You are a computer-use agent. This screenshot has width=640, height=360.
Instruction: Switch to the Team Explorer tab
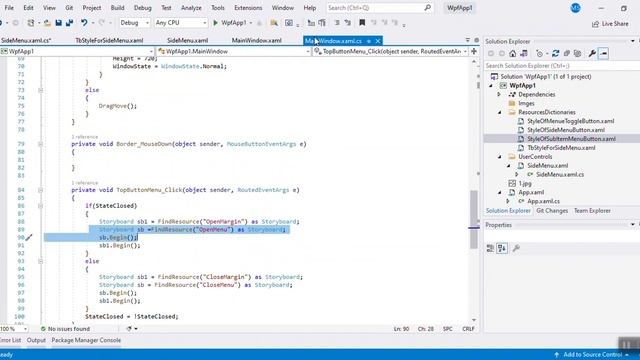click(x=592, y=211)
